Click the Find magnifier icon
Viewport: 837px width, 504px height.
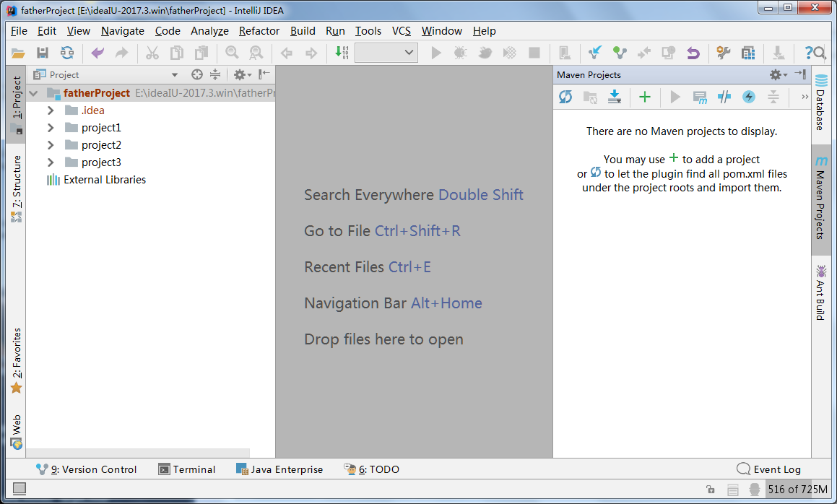[232, 53]
